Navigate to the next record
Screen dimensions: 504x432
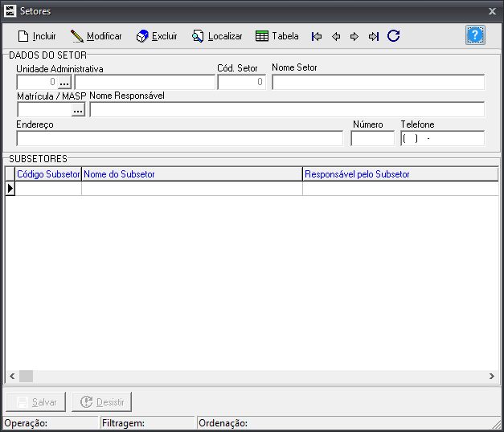(354, 36)
